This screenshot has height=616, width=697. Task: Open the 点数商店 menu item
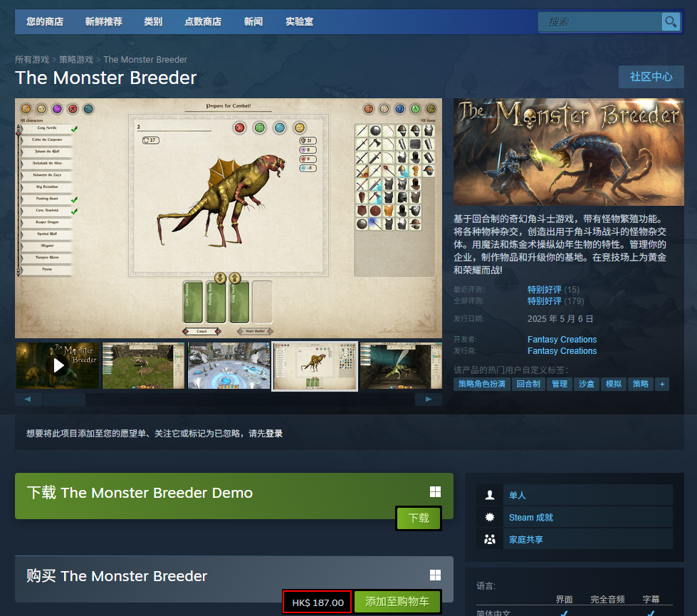click(201, 21)
